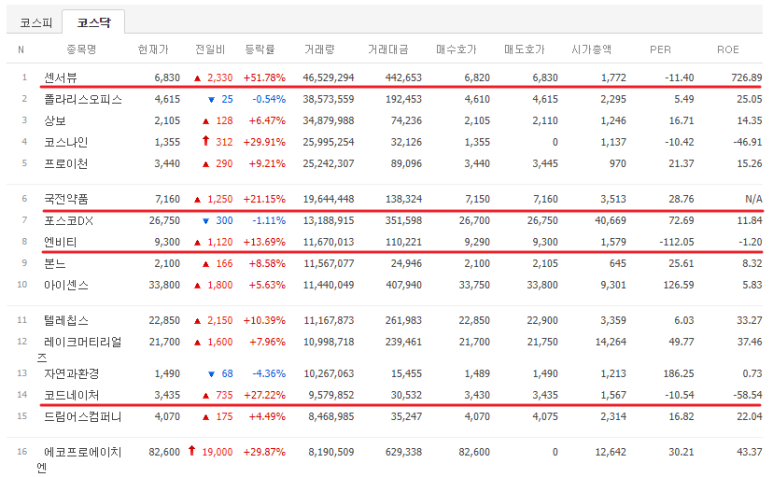Click the PER column header

[660, 49]
